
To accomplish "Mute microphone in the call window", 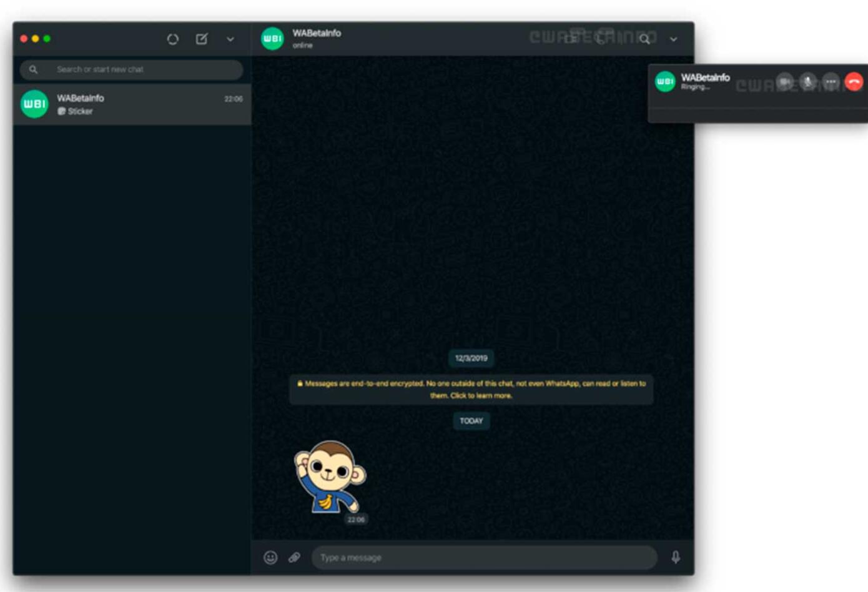I will 808,82.
